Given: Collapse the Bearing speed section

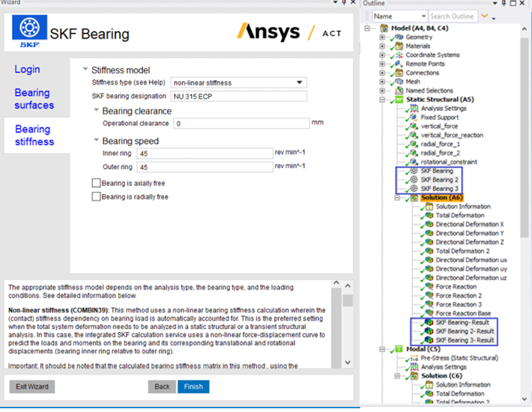Looking at the screenshot, I should pyautogui.click(x=97, y=140).
